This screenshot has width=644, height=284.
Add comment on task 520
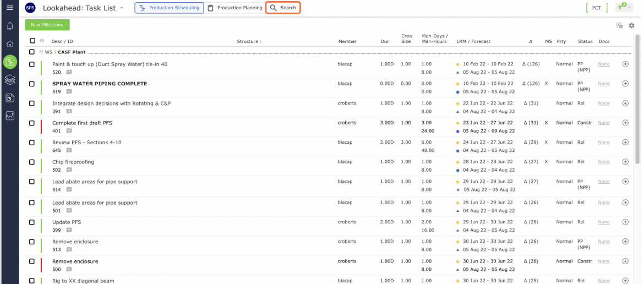point(69,72)
